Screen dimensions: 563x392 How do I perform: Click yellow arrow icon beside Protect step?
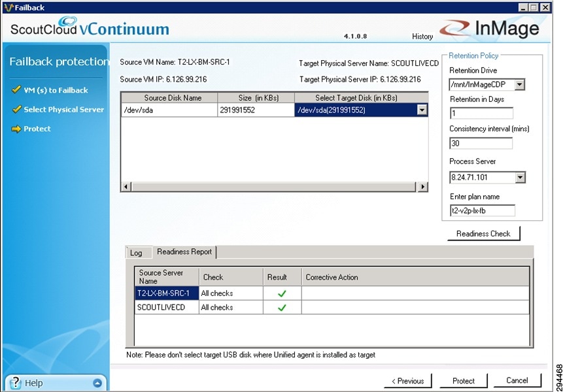16,129
